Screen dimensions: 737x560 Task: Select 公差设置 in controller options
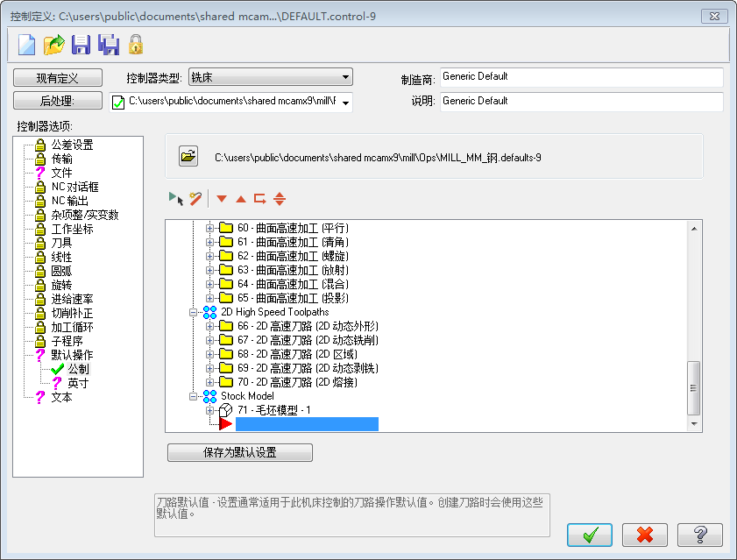click(72, 145)
